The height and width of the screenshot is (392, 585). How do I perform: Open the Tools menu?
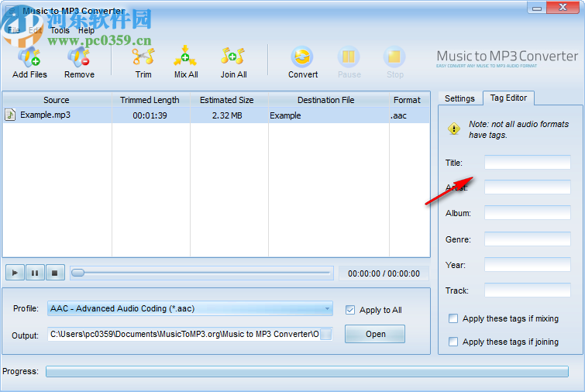click(x=60, y=30)
